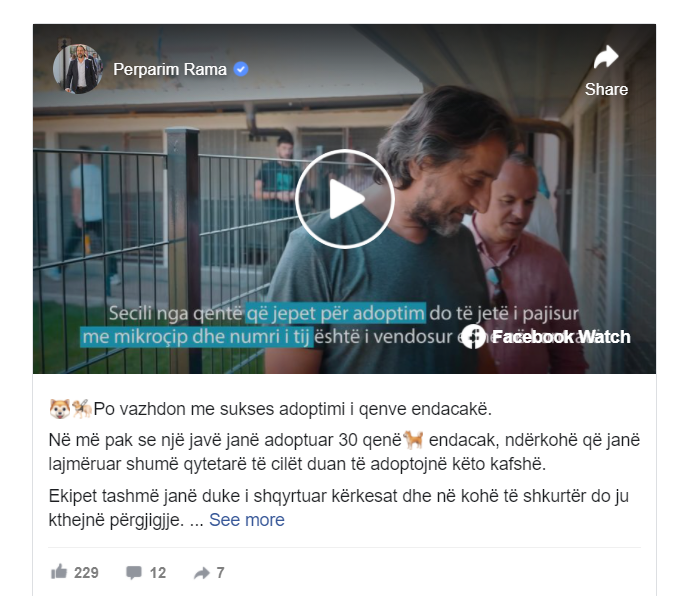Click the share arrow icon below post
Screen dimensions: 684x596
pyautogui.click(x=202, y=572)
